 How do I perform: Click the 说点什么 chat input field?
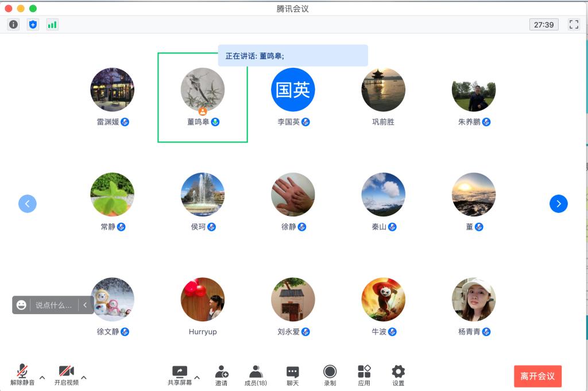point(53,305)
